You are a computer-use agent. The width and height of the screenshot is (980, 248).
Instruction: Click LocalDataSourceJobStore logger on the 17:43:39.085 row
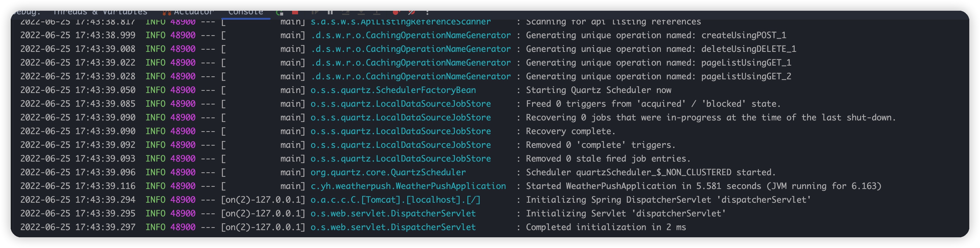point(401,104)
